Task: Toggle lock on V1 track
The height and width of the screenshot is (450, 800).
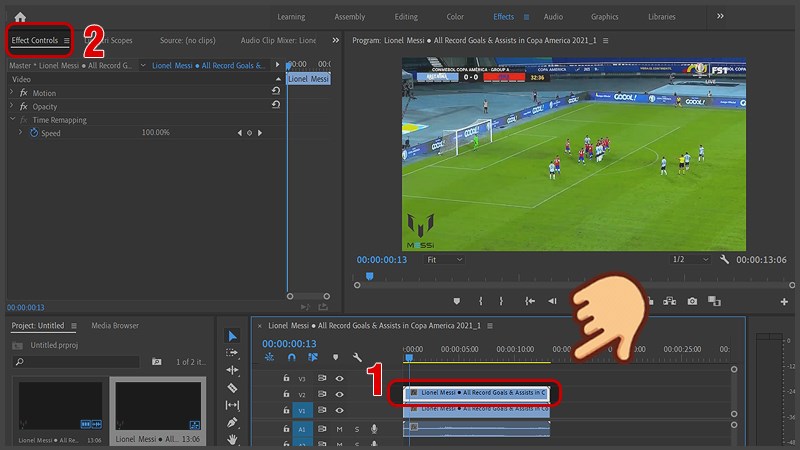Action: pyautogui.click(x=286, y=410)
